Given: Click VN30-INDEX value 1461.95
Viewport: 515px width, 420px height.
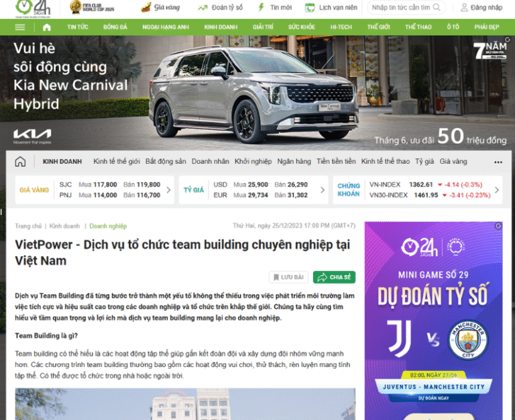Looking at the screenshot, I should (x=426, y=195).
